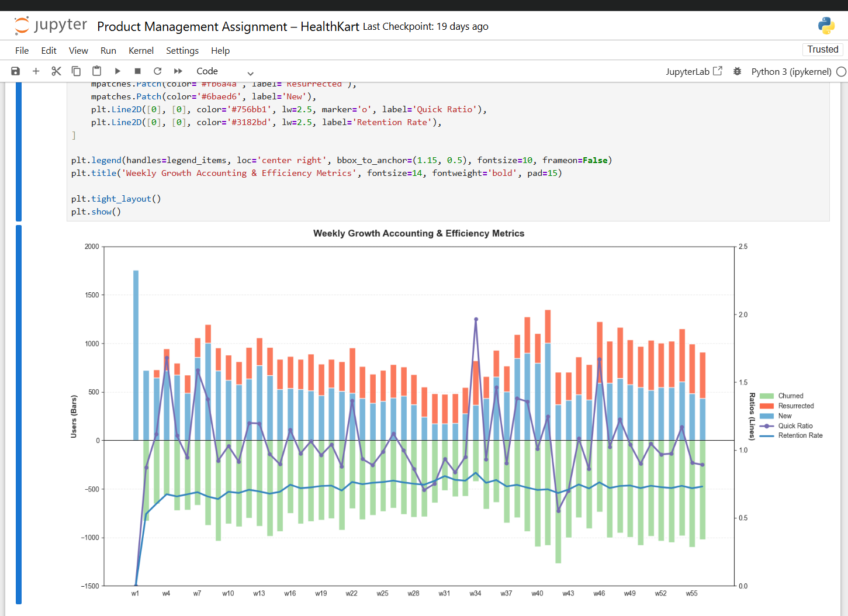Screen dimensions: 848x616
Task: Enable the debugger using the bug icon
Action: (737, 71)
